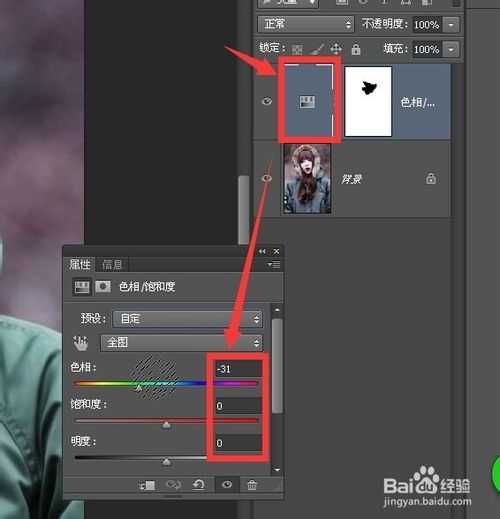The width and height of the screenshot is (500, 519).
Task: Collapse the properties panel with double arrows
Action: point(262,251)
